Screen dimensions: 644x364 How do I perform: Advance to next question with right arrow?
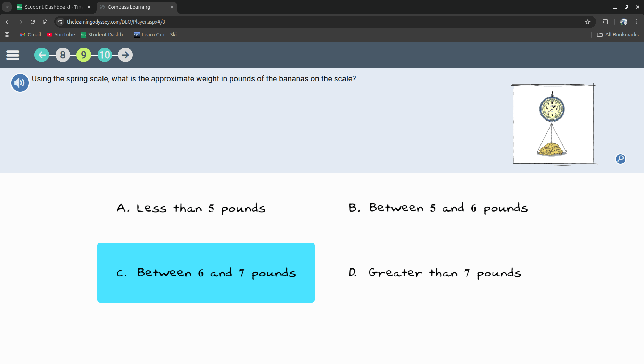(125, 55)
